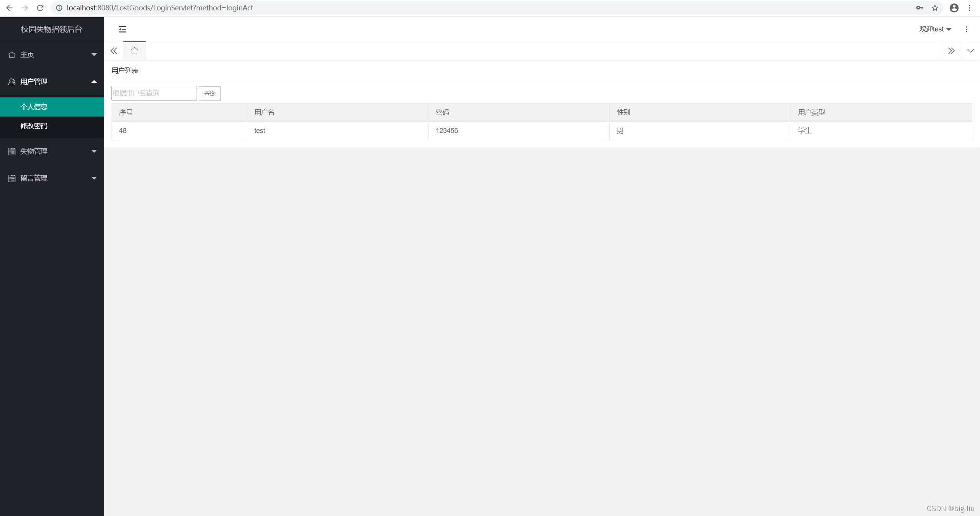Image resolution: width=980 pixels, height=516 pixels.
Task: Click the 用户列表 panel title
Action: tap(125, 71)
